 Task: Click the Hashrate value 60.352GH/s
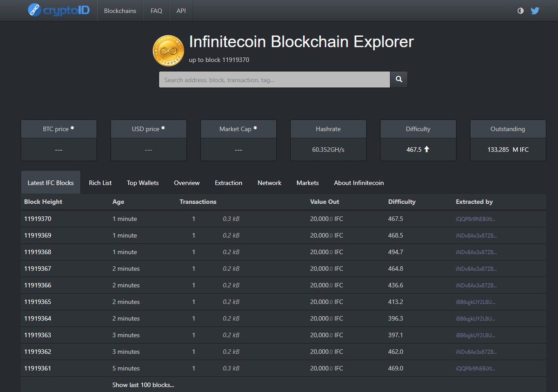point(328,150)
